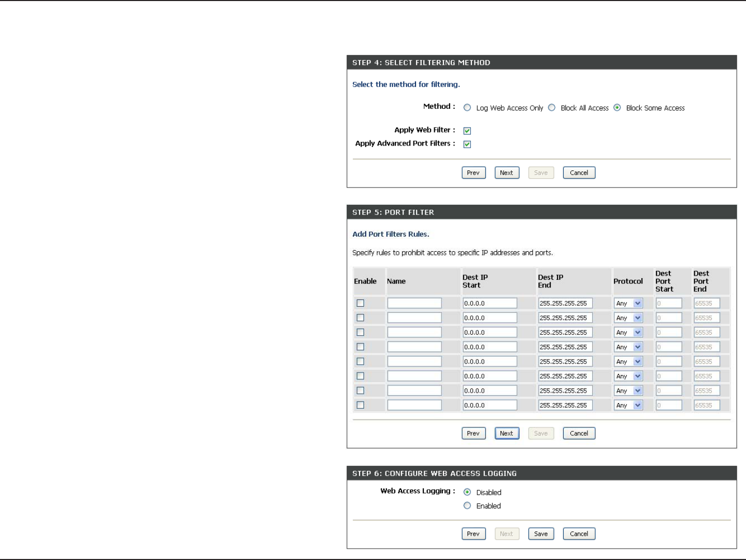Image resolution: width=746 pixels, height=560 pixels.
Task: Click Dest IP Start field in sixth row
Action: [x=490, y=376]
